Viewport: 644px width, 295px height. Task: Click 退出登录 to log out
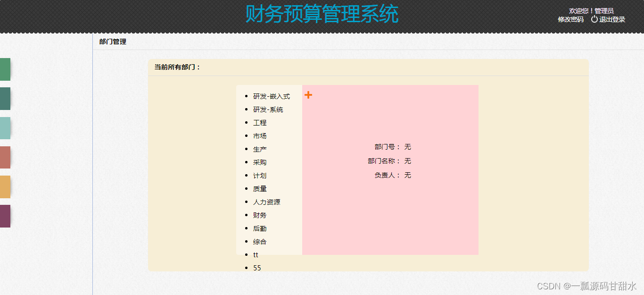click(x=611, y=19)
